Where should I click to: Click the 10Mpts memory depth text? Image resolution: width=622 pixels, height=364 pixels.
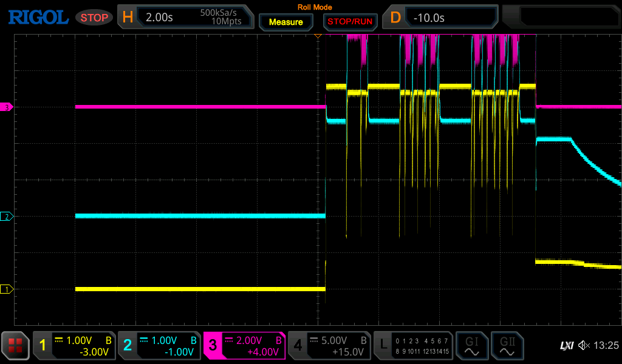click(x=226, y=21)
